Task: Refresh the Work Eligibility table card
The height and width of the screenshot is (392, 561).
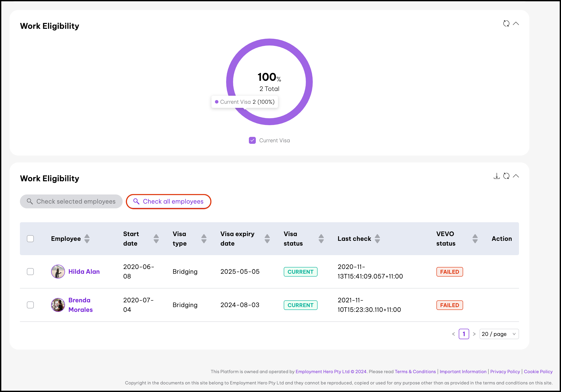Action: point(506,176)
